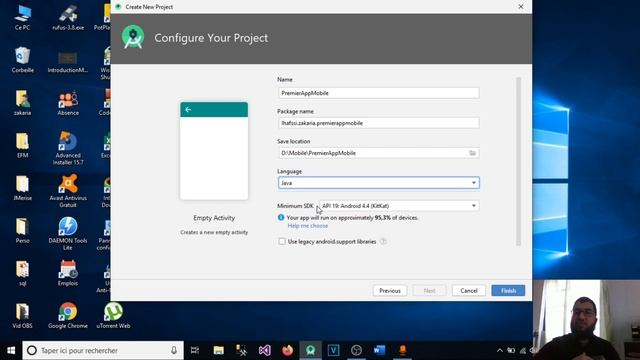Select the IntroductionM... desktop file

point(68,60)
